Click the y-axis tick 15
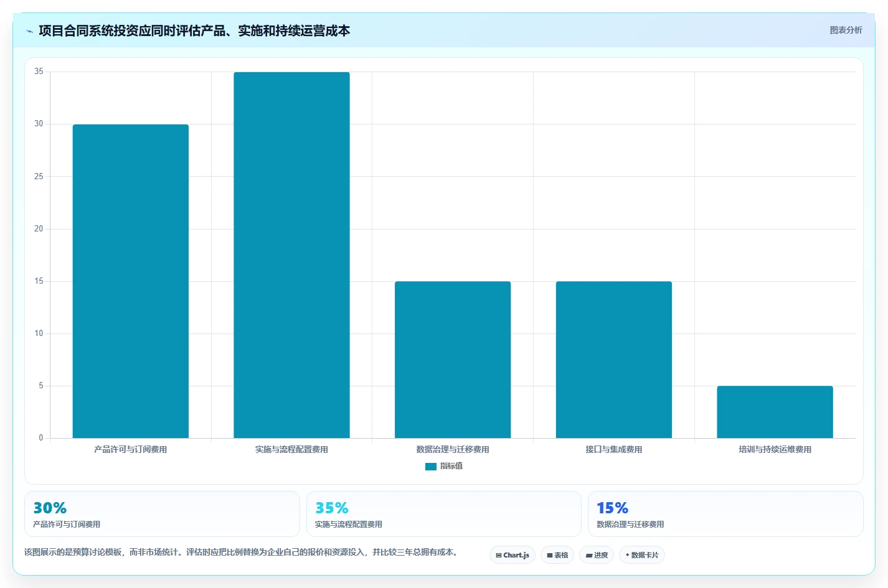 (39, 281)
